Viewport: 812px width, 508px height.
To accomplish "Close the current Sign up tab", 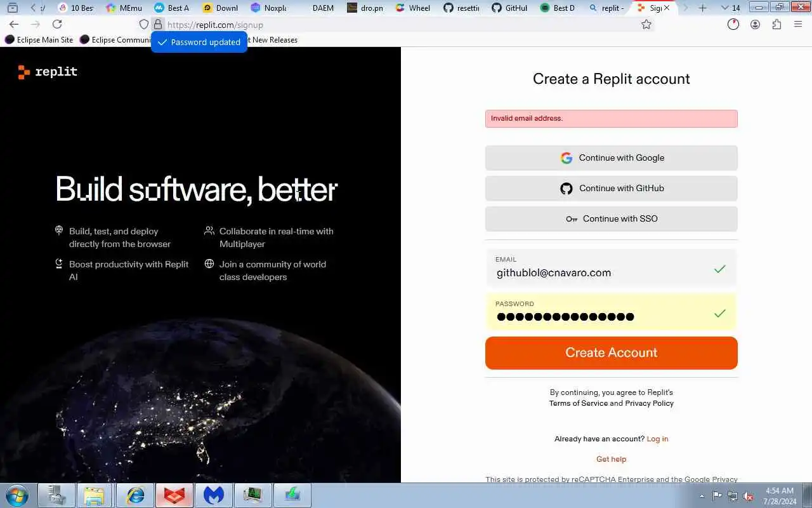I will (x=666, y=8).
